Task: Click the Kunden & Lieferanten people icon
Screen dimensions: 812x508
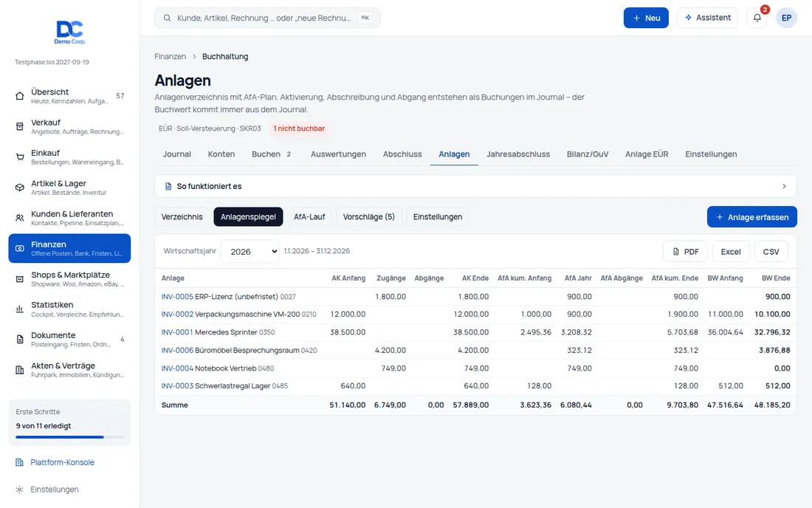Action: (20, 218)
